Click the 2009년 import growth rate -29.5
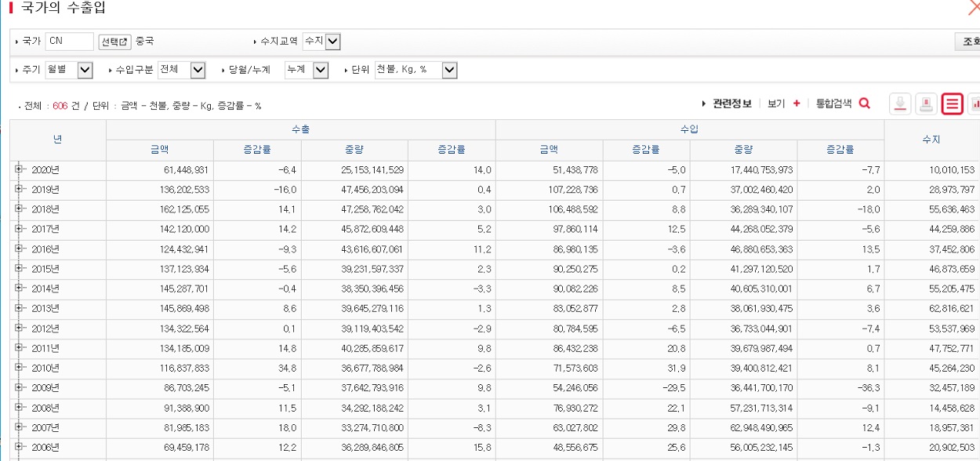The height and width of the screenshot is (461, 980). coord(673,388)
